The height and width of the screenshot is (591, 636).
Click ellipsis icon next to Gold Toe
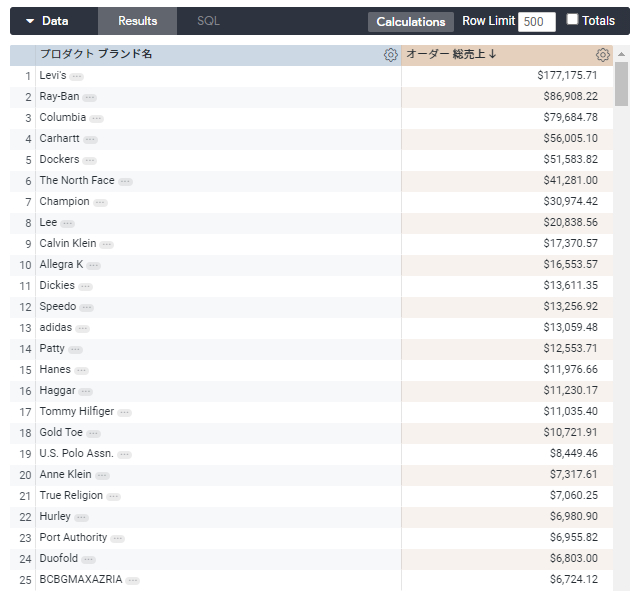(93, 434)
